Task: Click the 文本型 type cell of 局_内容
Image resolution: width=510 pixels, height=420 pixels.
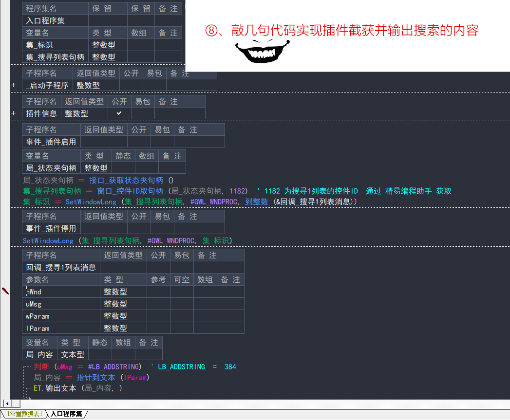Action: [x=73, y=355]
